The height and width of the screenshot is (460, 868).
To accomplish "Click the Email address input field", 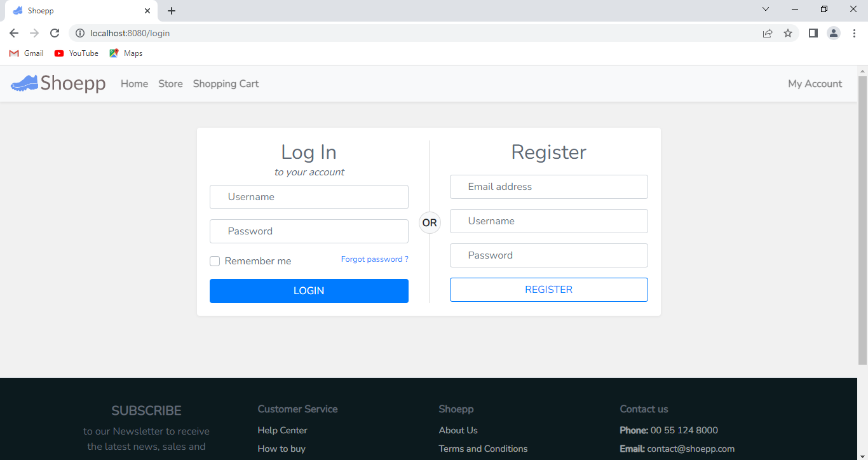I will [548, 186].
